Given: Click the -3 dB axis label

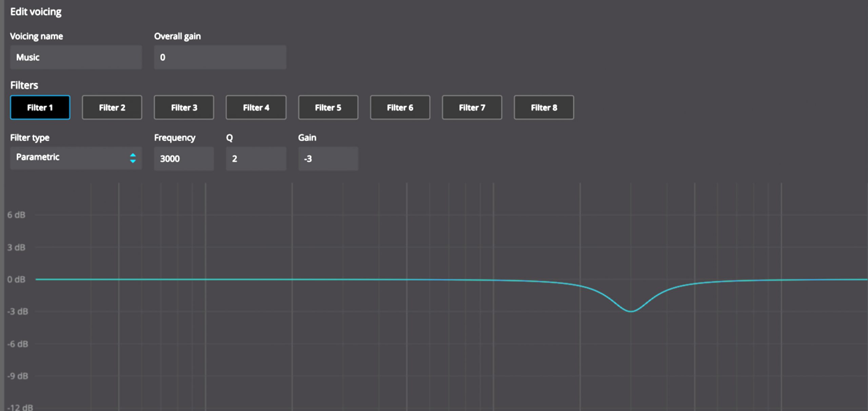Looking at the screenshot, I should coord(18,311).
